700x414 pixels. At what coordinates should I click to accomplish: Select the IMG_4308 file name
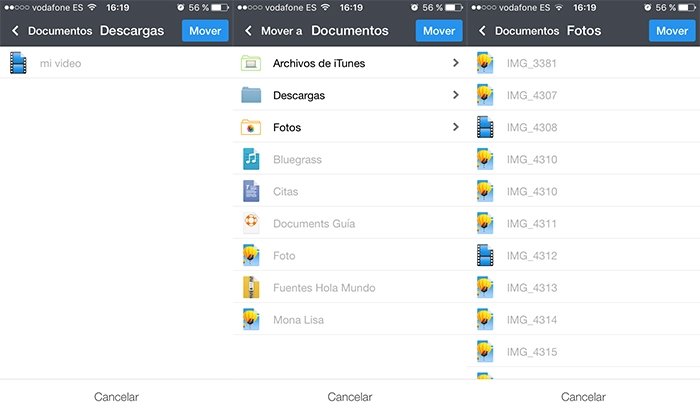pyautogui.click(x=532, y=128)
